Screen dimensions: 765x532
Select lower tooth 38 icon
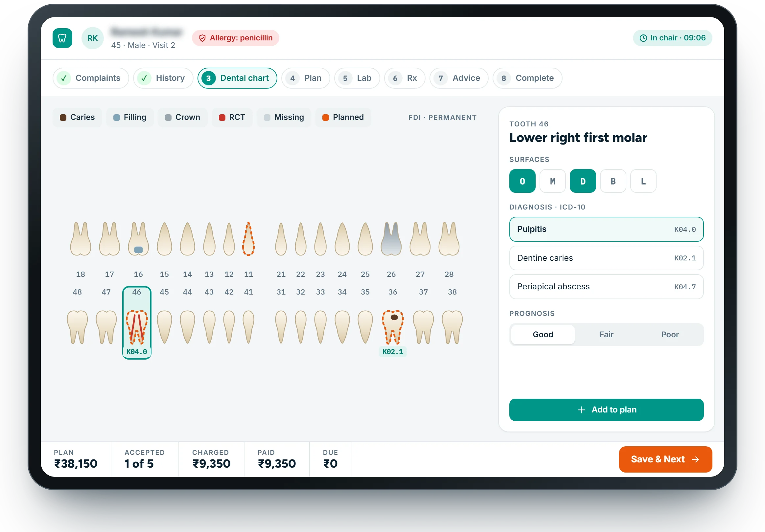click(x=452, y=327)
